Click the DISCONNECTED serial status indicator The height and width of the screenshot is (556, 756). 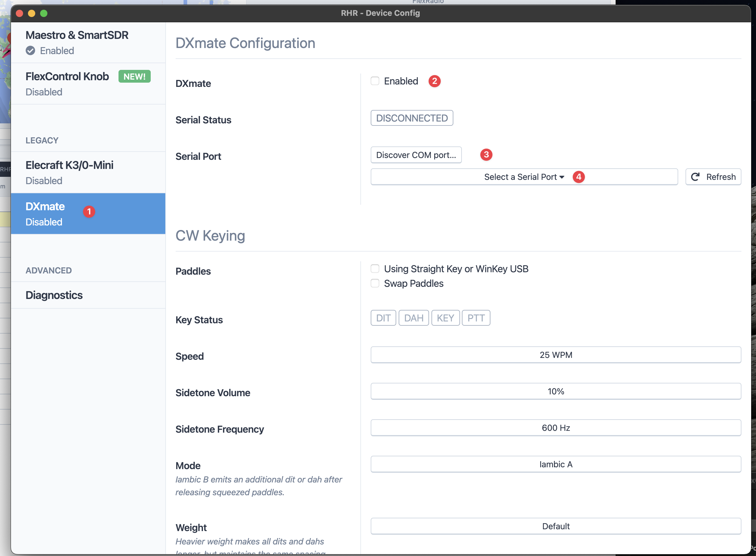click(x=411, y=118)
